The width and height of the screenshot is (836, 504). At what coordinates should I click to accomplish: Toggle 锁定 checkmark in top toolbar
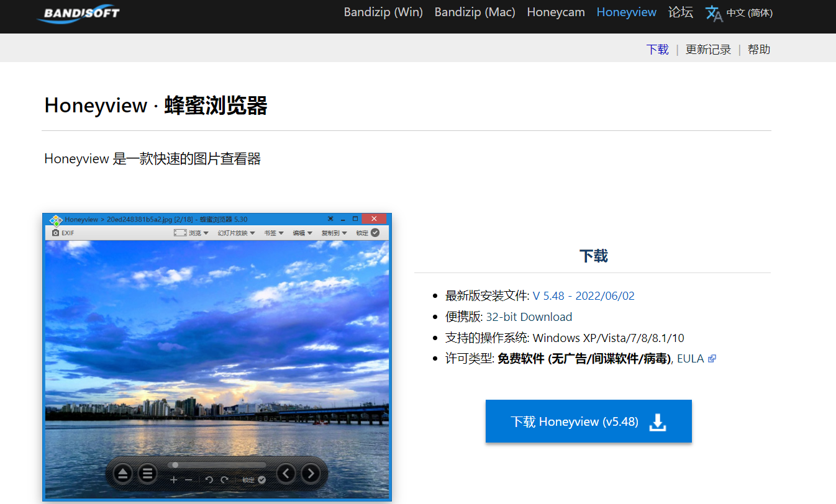[375, 233]
